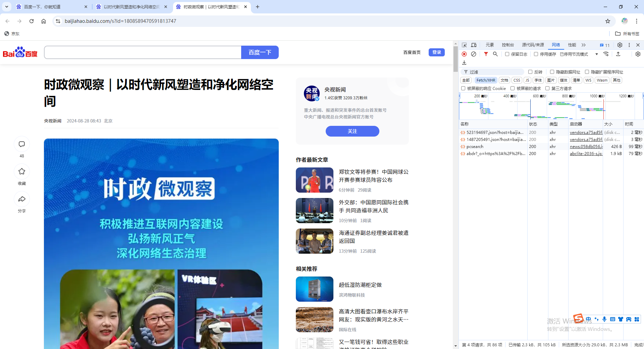Check the 第三方请求 checkbox

coord(547,88)
